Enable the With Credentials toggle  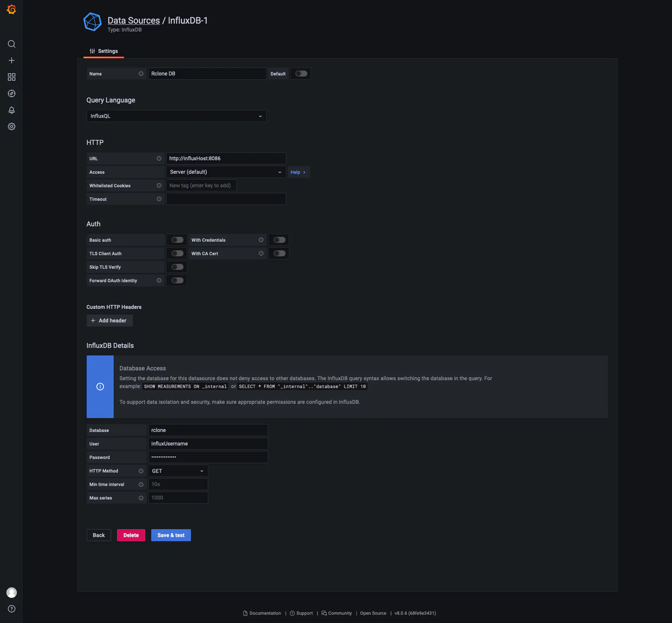tap(279, 240)
